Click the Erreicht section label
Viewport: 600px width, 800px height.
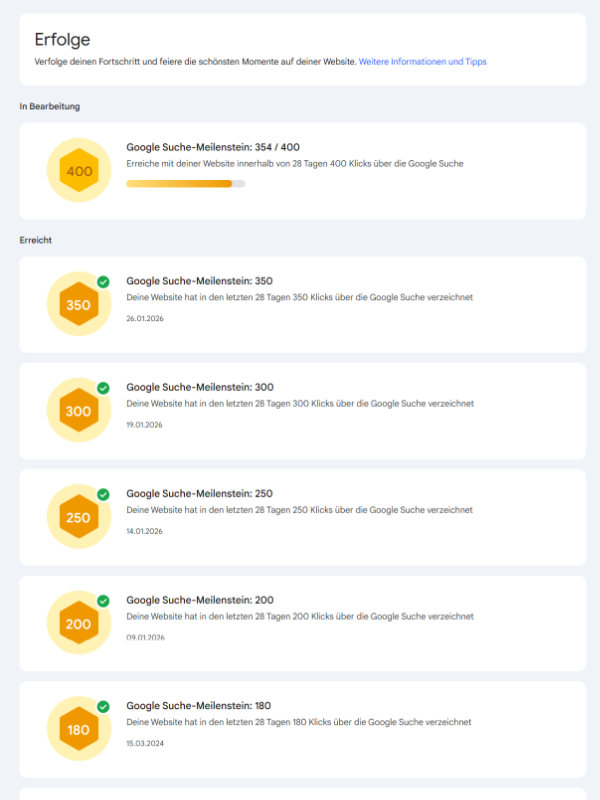pyautogui.click(x=35, y=240)
